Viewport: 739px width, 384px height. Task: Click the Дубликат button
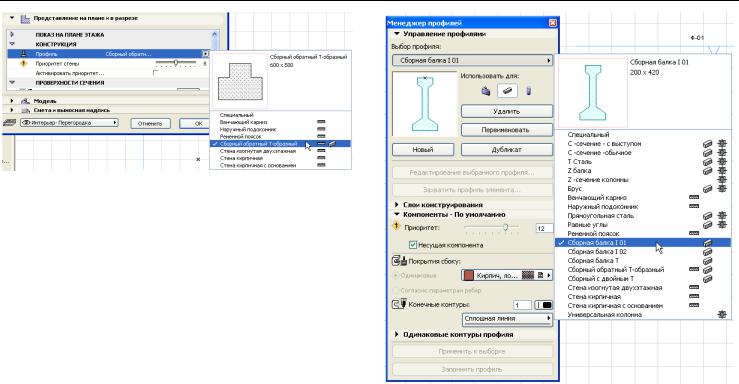(x=507, y=149)
